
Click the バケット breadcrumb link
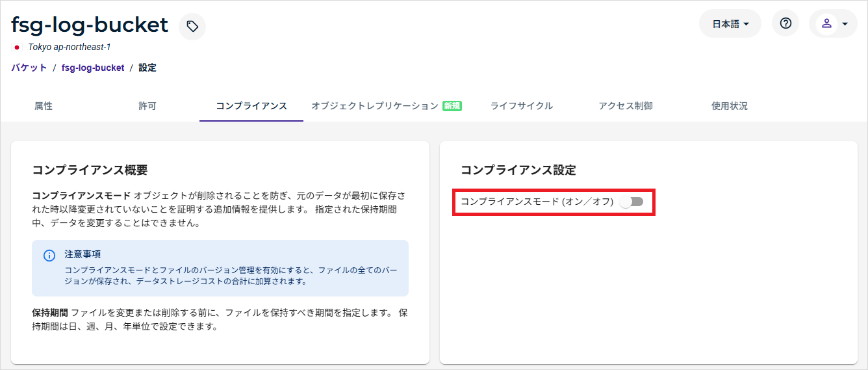click(x=29, y=68)
